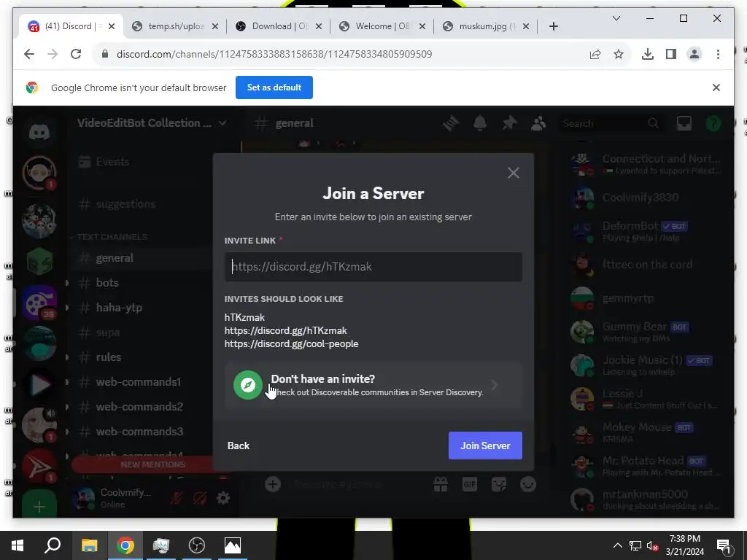The width and height of the screenshot is (747, 560).
Task: Click the Invite Link input field
Action: click(x=373, y=267)
